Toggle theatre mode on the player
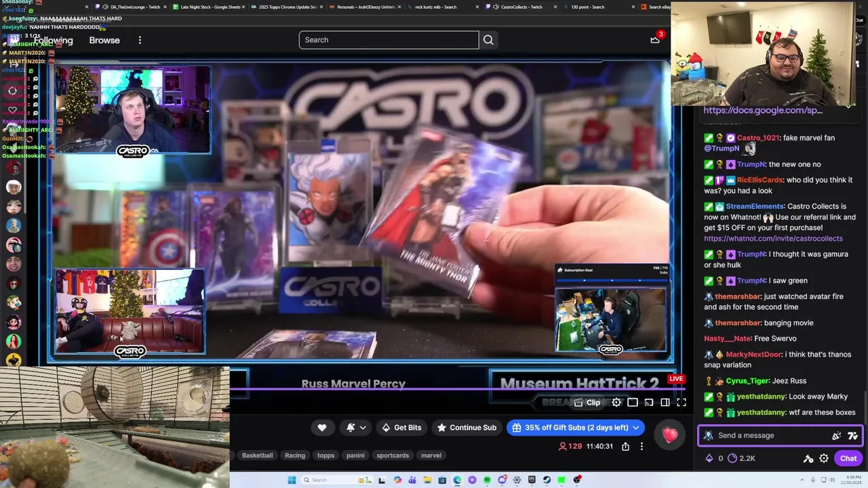 point(633,403)
